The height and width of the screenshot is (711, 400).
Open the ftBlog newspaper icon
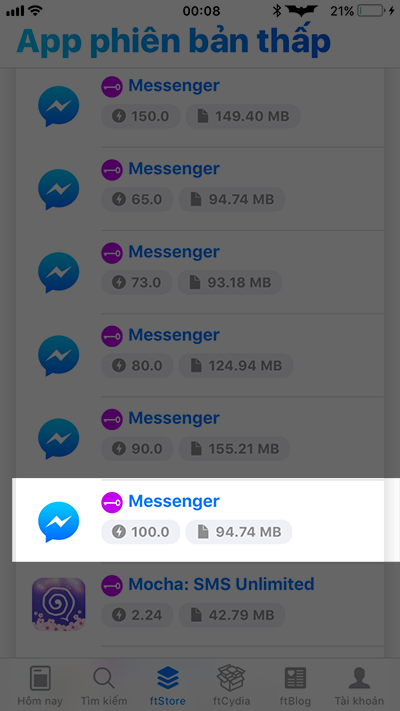295,678
